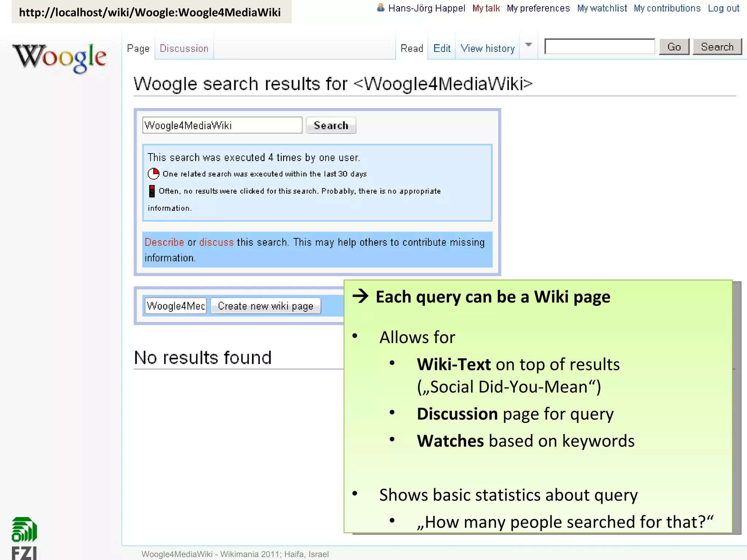Viewport: 747px width, 560px height.
Task: Open the My talk link
Action: click(486, 8)
